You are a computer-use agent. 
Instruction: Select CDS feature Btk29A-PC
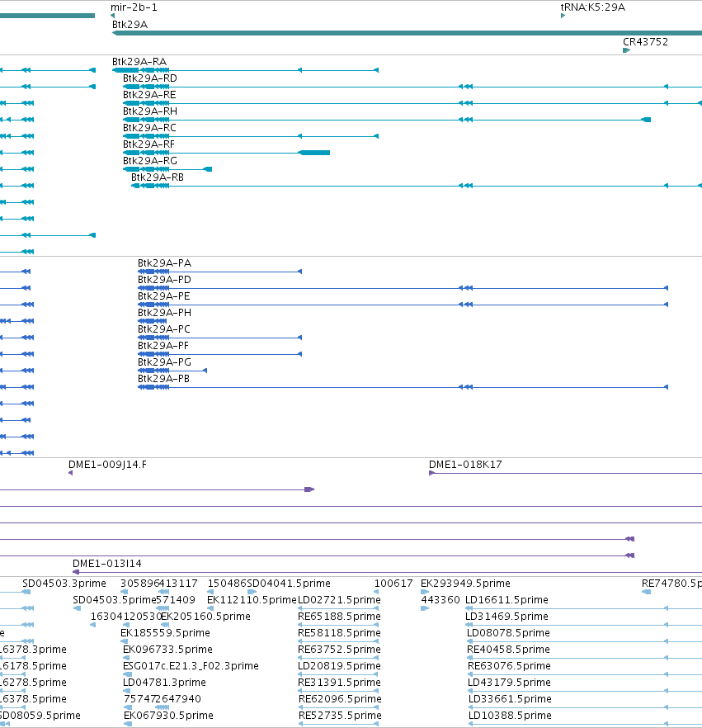tap(164, 329)
